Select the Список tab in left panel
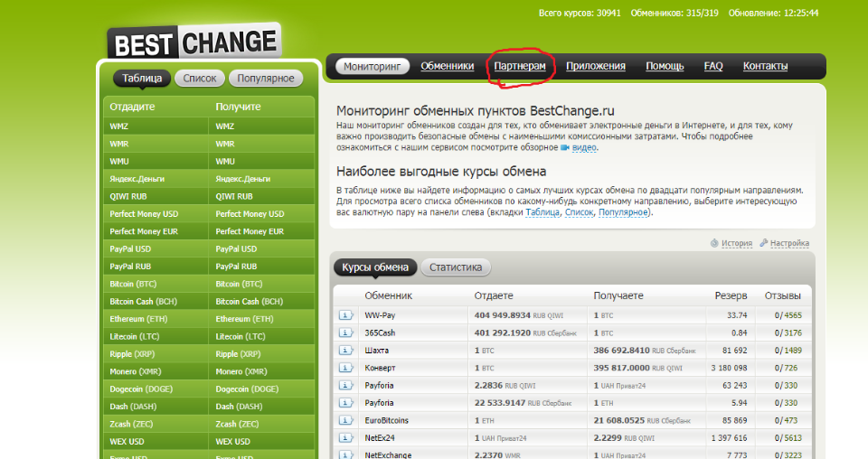868x459 pixels. pyautogui.click(x=200, y=79)
